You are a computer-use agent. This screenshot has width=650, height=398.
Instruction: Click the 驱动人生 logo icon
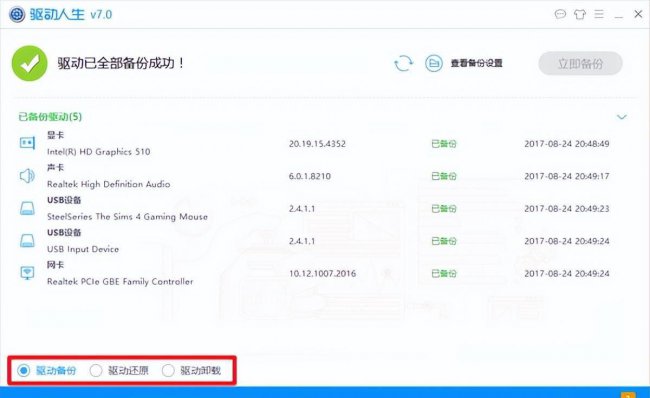coord(17,15)
